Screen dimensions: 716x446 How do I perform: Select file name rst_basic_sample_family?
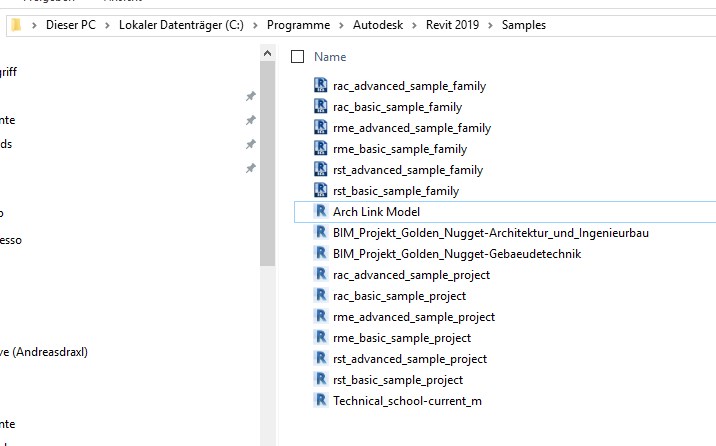point(396,191)
